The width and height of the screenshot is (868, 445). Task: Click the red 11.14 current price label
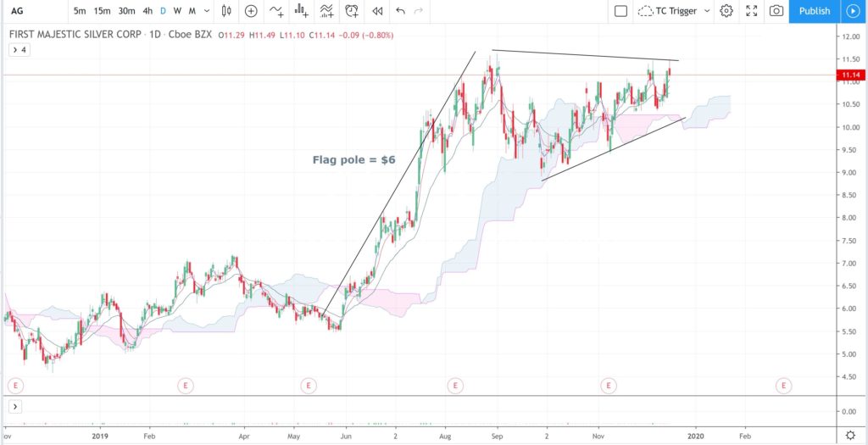click(850, 75)
